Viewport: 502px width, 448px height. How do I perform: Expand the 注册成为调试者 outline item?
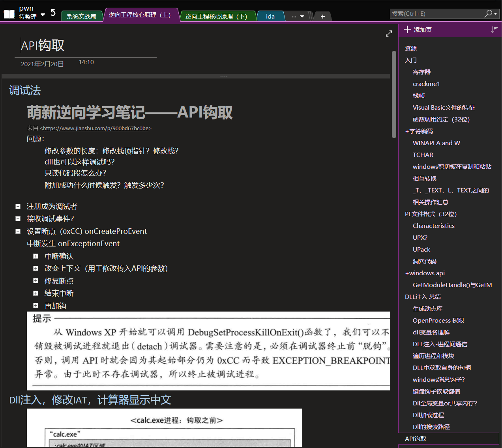pyautogui.click(x=18, y=207)
